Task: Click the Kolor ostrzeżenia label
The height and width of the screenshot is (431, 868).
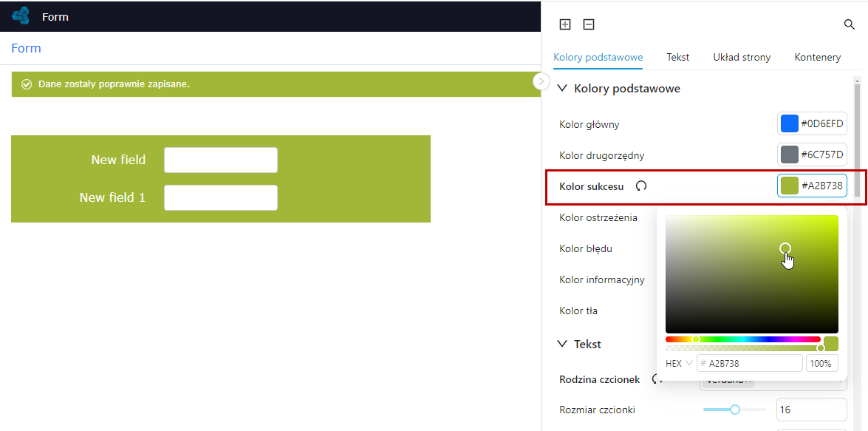Action: click(x=598, y=217)
